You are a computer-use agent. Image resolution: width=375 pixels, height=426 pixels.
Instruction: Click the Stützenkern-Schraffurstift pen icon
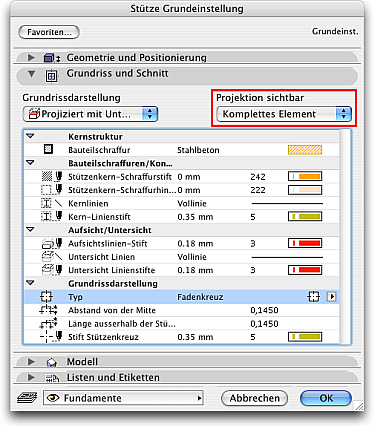click(x=52, y=176)
